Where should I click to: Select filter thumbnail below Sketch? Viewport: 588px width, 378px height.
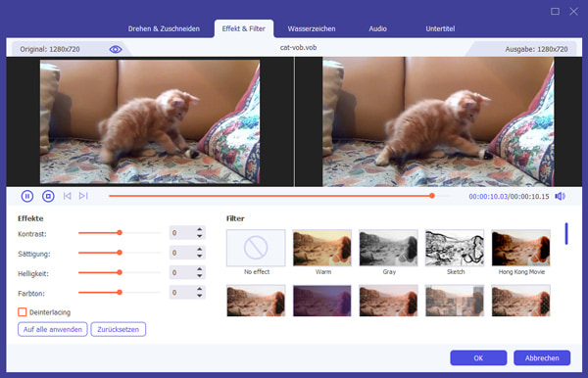coord(455,301)
